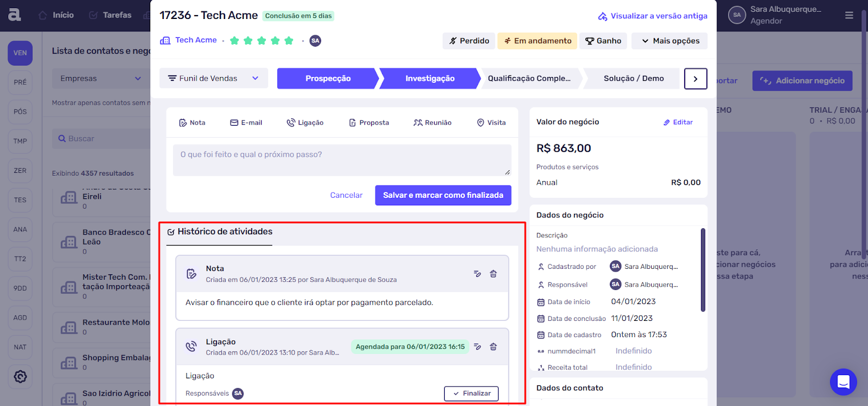Click Salvar e marcar como finalizada
This screenshot has height=406, width=868.
443,195
